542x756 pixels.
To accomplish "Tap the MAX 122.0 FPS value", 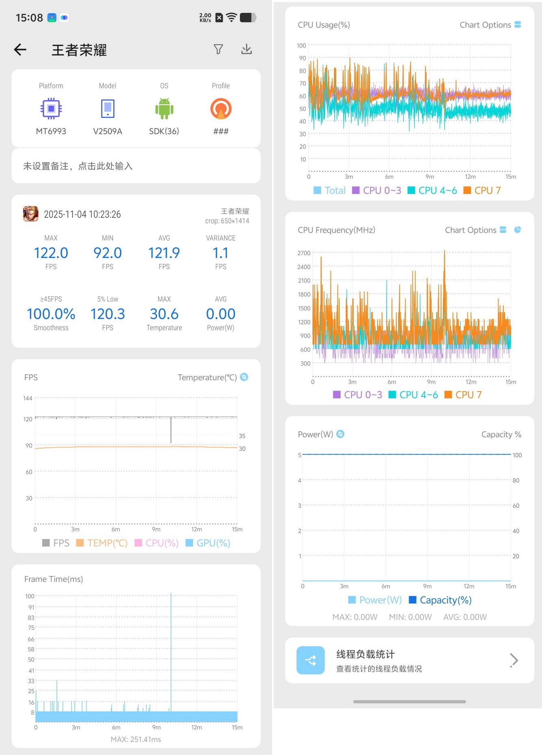I will point(51,253).
